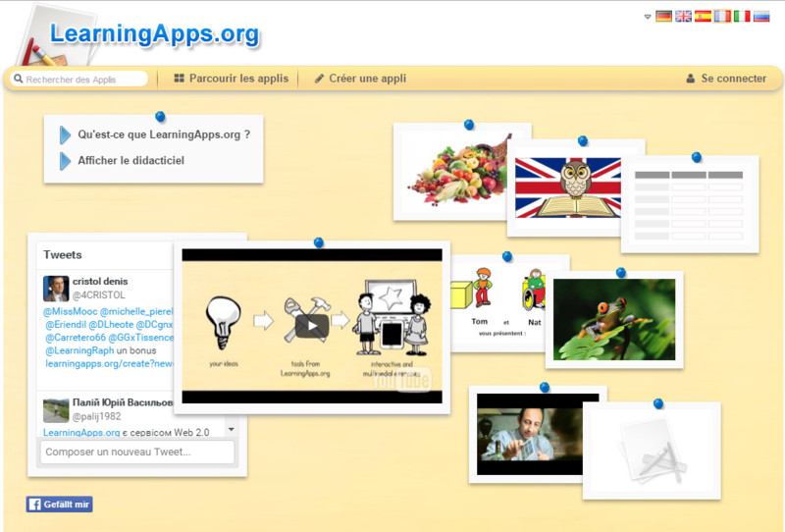Focus the Rechercher des Applis field
This screenshot has width=785, height=532.
click(x=79, y=79)
